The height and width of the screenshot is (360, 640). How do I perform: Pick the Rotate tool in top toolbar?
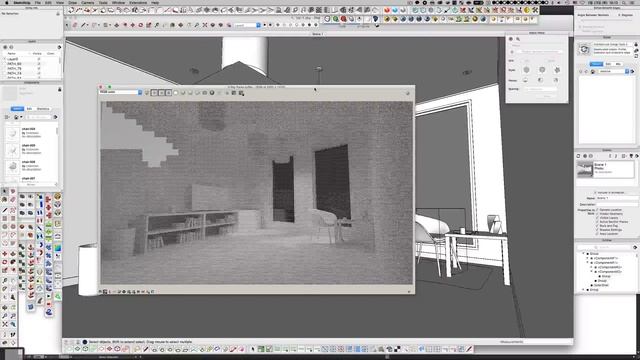click(141, 25)
